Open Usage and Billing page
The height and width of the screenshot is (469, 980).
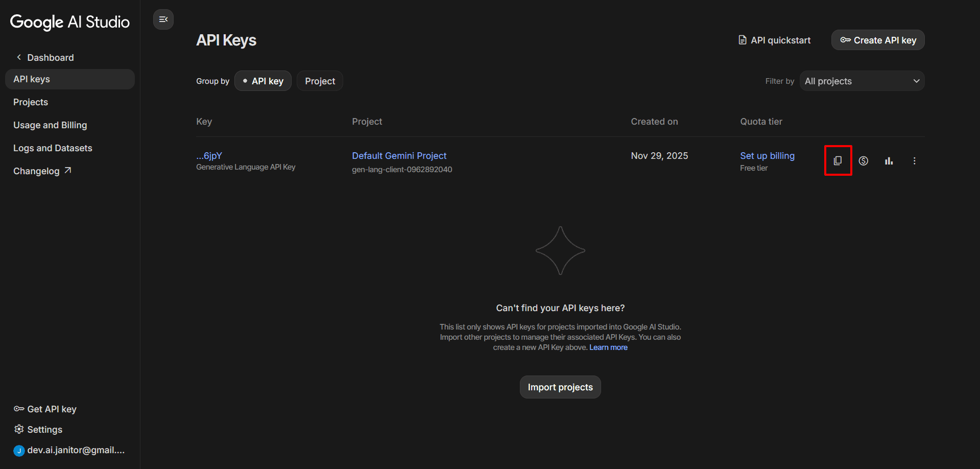[50, 125]
